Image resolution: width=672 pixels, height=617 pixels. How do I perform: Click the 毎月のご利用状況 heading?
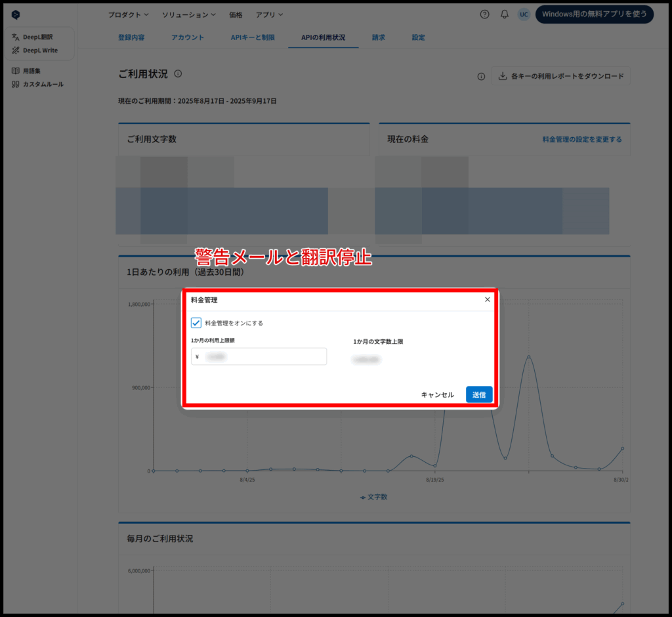(160, 538)
